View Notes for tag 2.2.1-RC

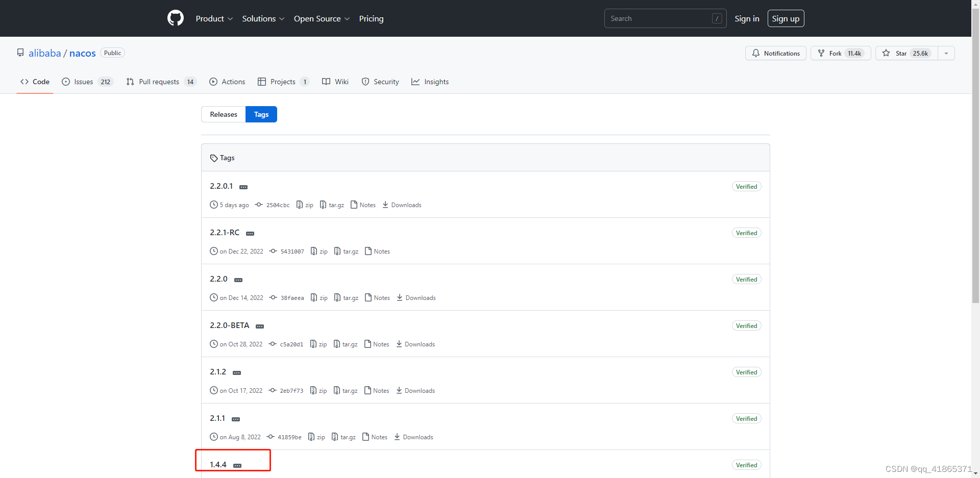tap(377, 251)
